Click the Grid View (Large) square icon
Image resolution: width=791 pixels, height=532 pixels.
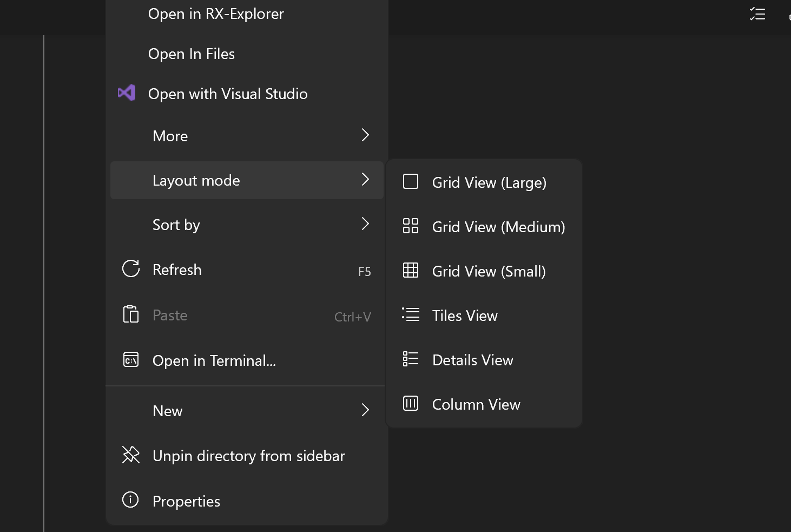[x=411, y=182]
